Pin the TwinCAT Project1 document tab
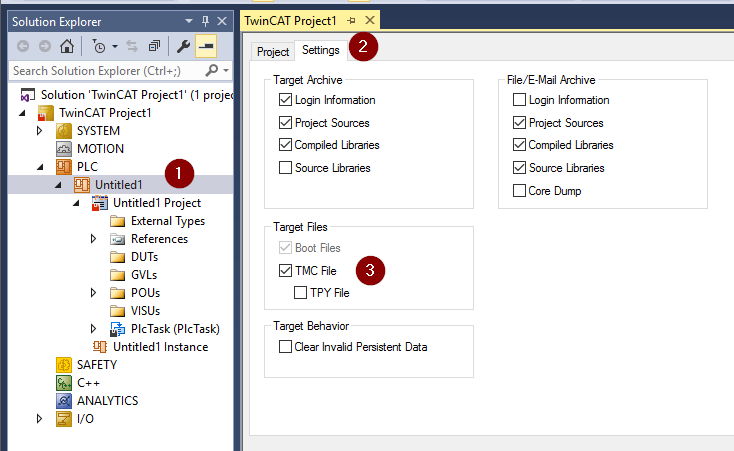Image resolution: width=734 pixels, height=451 pixels. (352, 21)
